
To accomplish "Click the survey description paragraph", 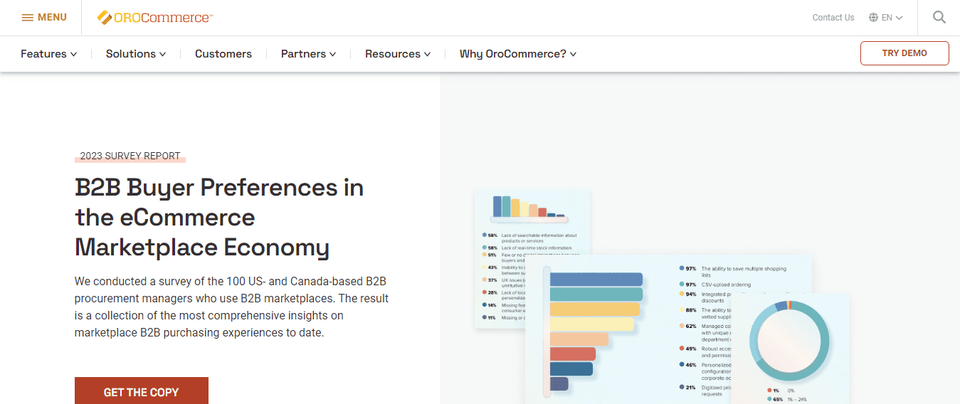I will pos(231,307).
